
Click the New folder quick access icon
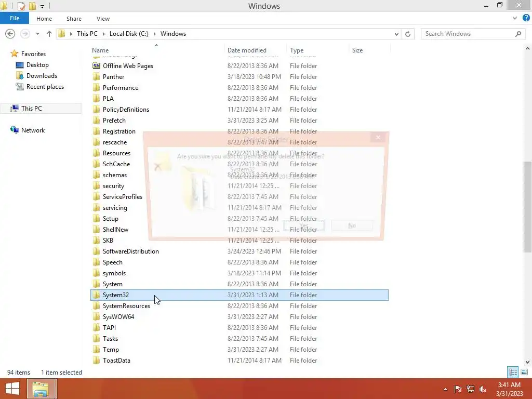(x=33, y=6)
